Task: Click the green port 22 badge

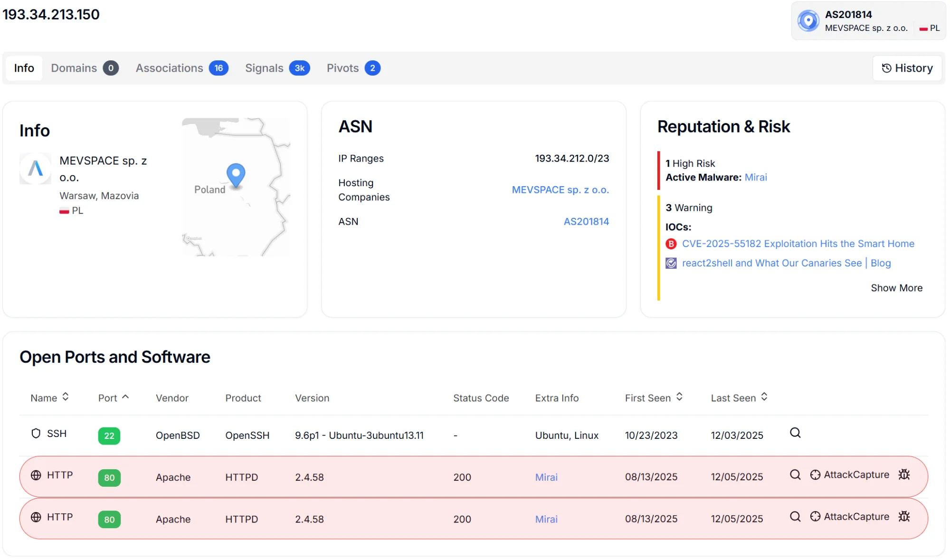Action: (109, 436)
